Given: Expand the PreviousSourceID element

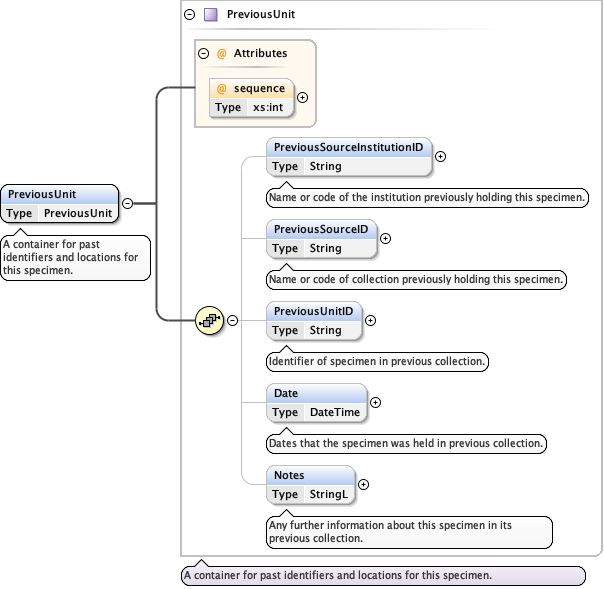Looking at the screenshot, I should point(386,238).
